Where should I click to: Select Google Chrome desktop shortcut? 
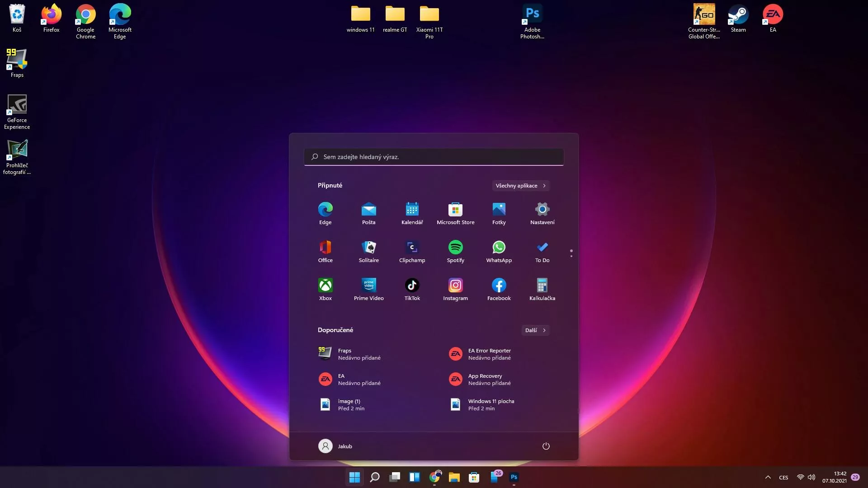click(x=85, y=22)
